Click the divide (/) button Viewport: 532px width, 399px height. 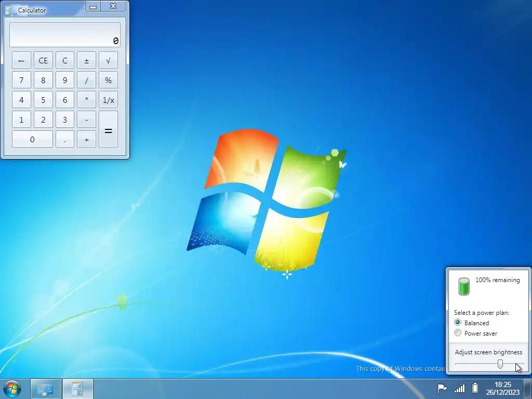pyautogui.click(x=87, y=80)
